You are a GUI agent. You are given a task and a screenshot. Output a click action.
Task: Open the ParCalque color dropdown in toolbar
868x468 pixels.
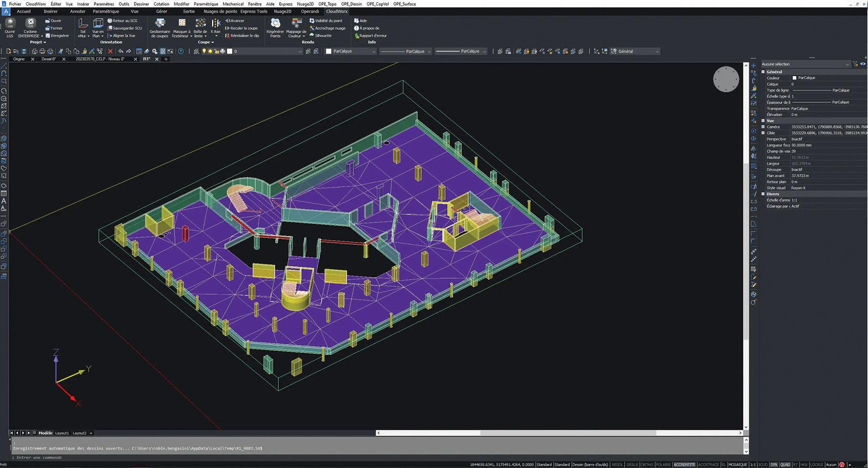[351, 51]
